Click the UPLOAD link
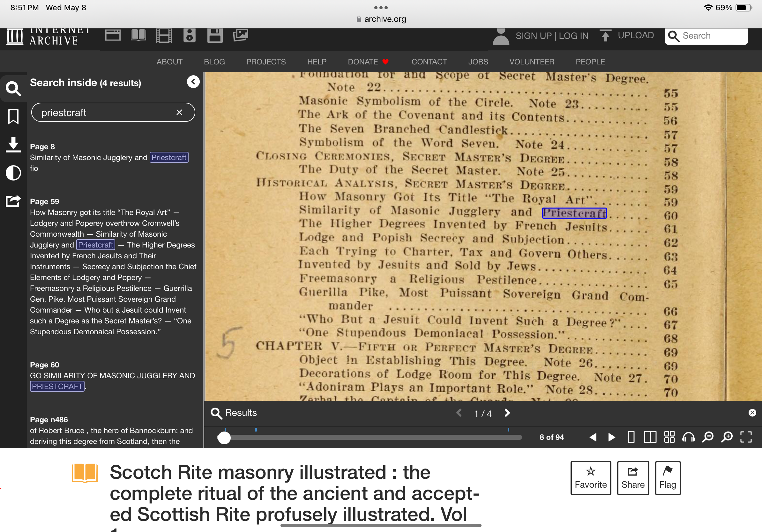Viewport: 762px width, 532px height. point(636,35)
